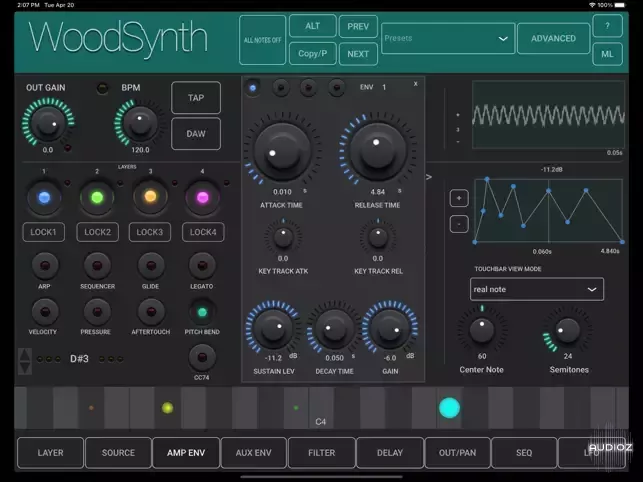
Task: Click the LOCK3 button
Action: tap(150, 232)
